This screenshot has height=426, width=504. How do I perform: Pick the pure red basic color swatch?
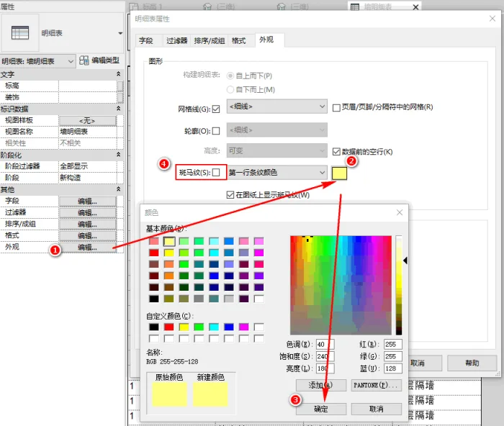tap(154, 253)
